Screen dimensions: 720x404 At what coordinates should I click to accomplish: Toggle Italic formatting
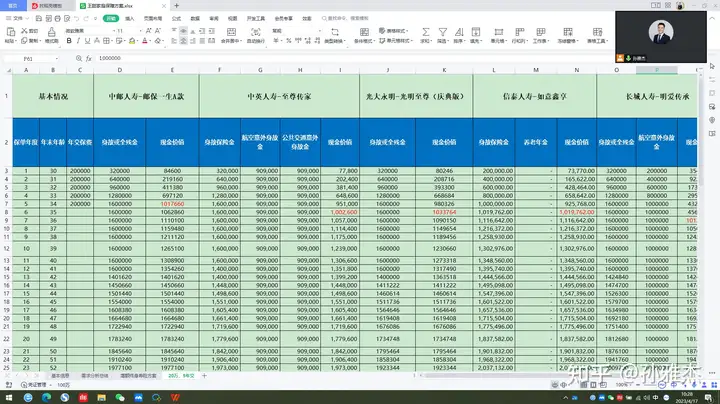tap(78, 41)
